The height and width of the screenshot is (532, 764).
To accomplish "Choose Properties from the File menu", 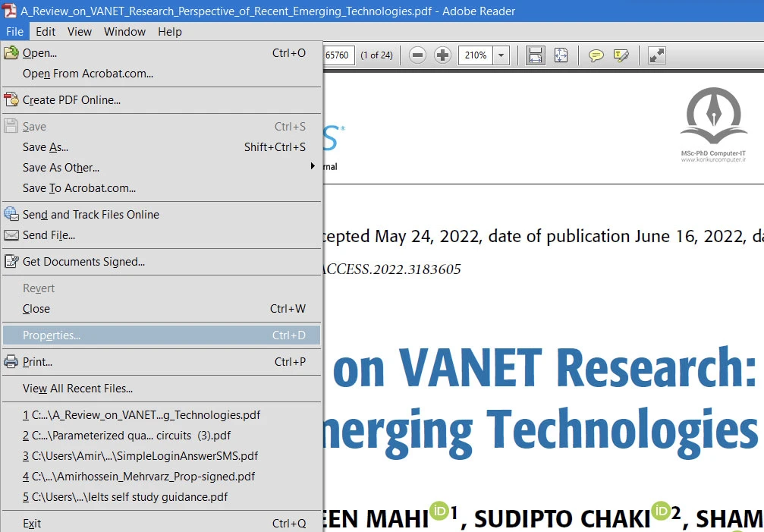I will point(162,335).
